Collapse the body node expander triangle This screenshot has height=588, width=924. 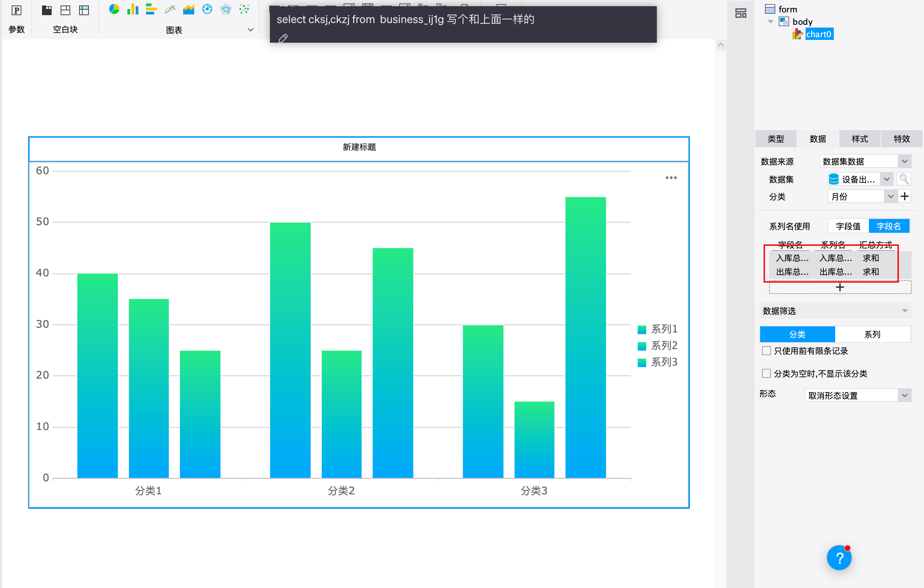(x=770, y=21)
